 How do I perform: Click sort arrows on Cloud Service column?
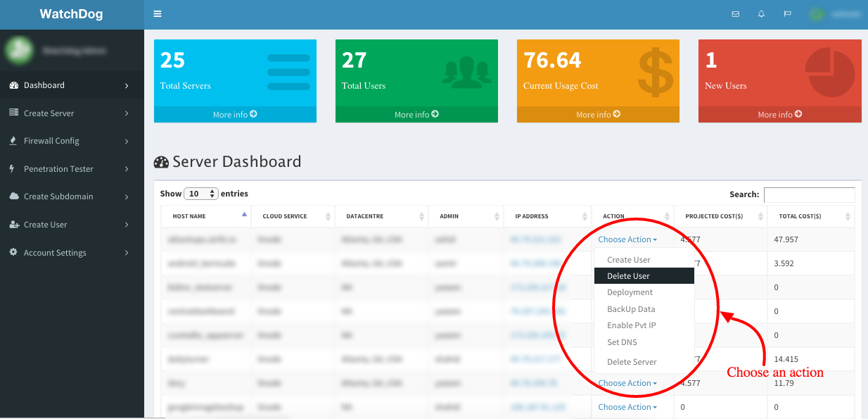coord(328,216)
